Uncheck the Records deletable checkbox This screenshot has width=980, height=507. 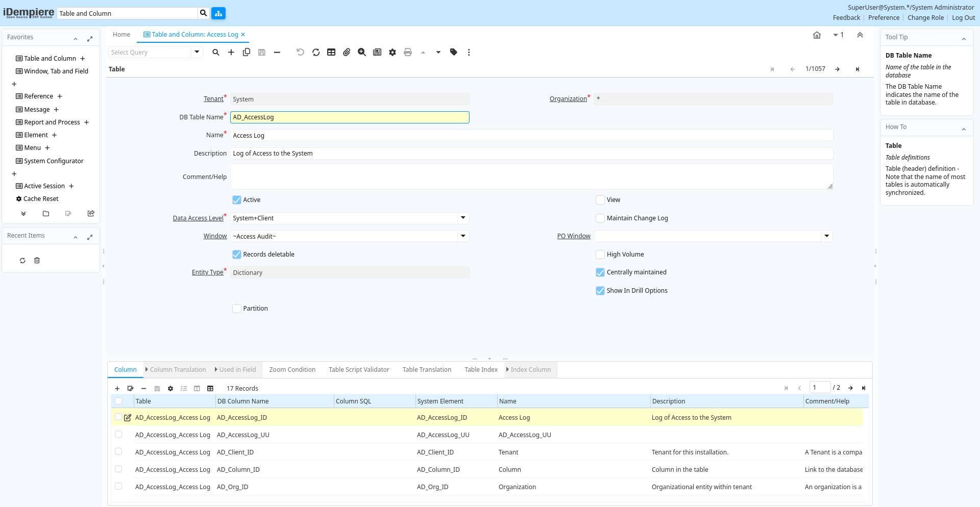click(x=237, y=255)
